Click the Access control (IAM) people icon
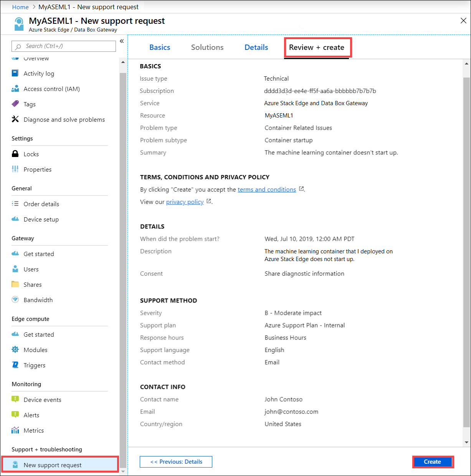 pyautogui.click(x=15, y=89)
